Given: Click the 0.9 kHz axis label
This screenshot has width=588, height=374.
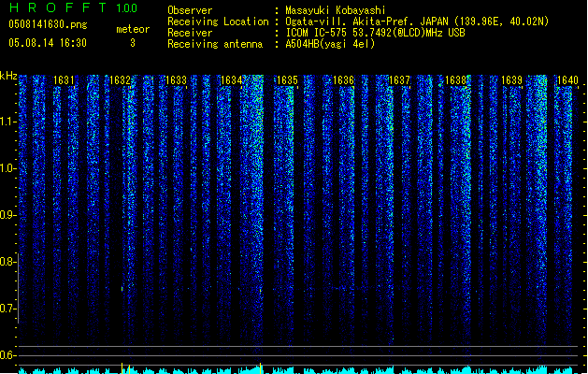Looking at the screenshot, I should click(x=7, y=215).
